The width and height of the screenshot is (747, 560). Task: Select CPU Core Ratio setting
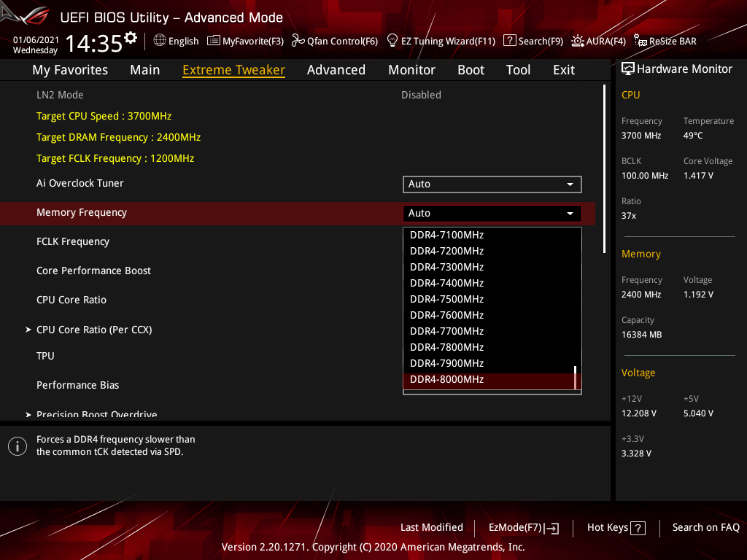71,300
